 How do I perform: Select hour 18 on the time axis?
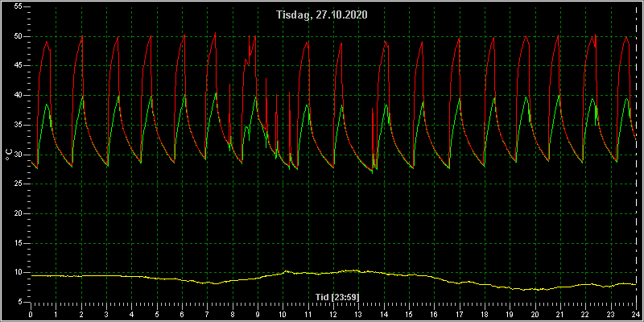(485, 314)
